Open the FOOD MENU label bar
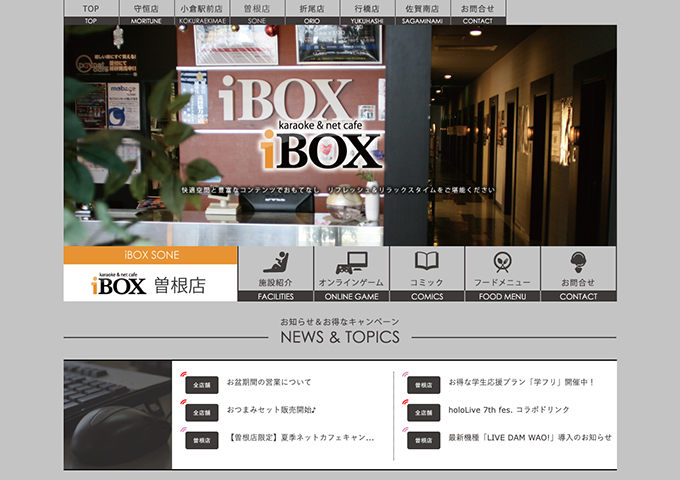The width and height of the screenshot is (680, 480). 503,297
